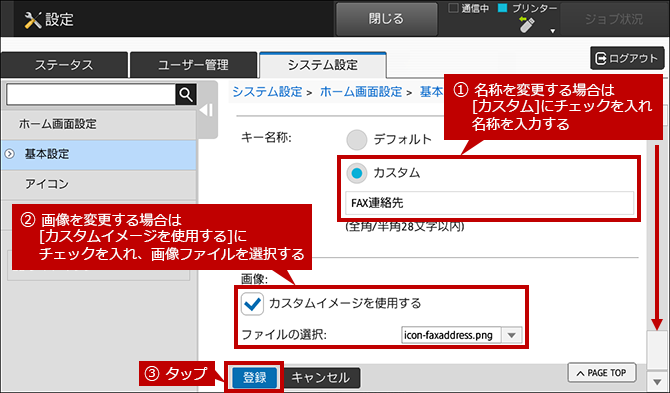
Task: Click in the sidebar search input field
Action: (x=91, y=94)
